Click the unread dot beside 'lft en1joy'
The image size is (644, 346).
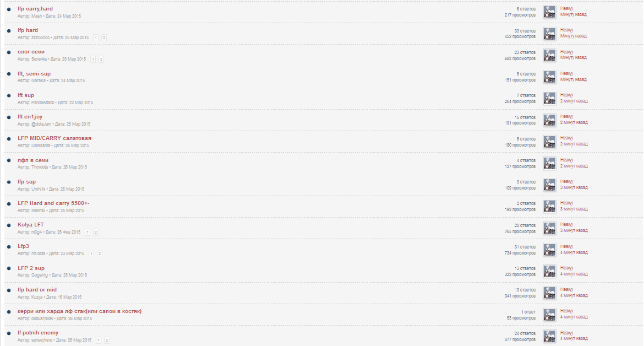click(x=9, y=117)
